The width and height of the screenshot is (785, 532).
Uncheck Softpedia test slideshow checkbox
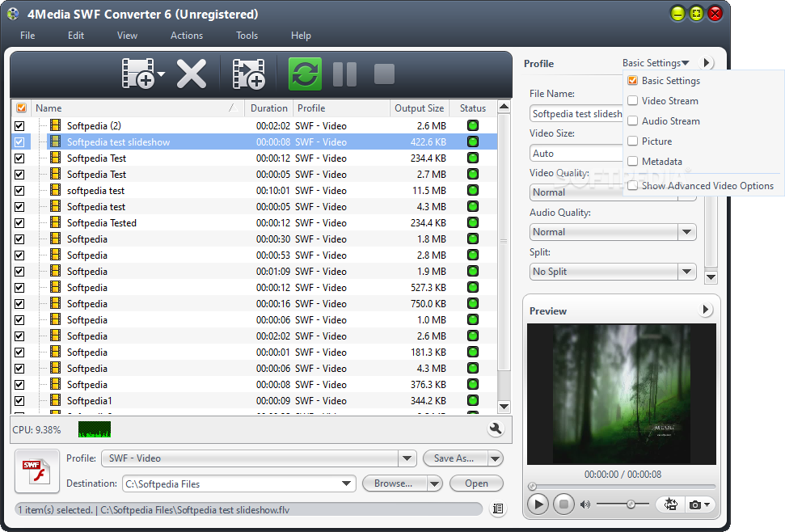point(19,142)
